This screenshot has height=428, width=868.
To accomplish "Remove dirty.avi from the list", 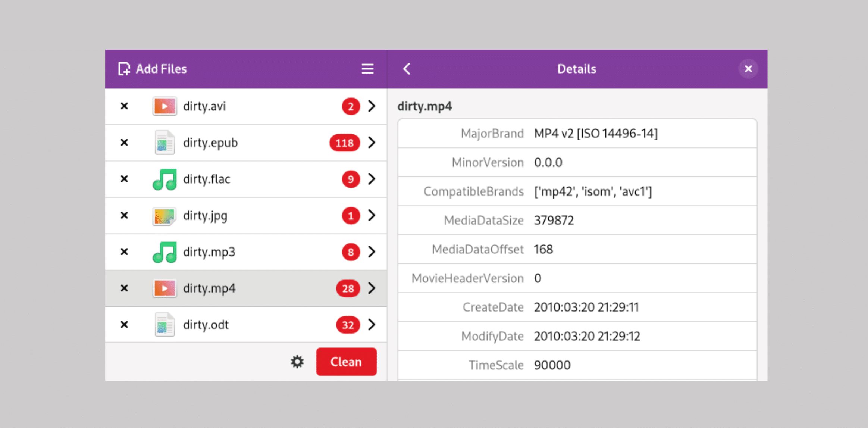I will click(124, 106).
